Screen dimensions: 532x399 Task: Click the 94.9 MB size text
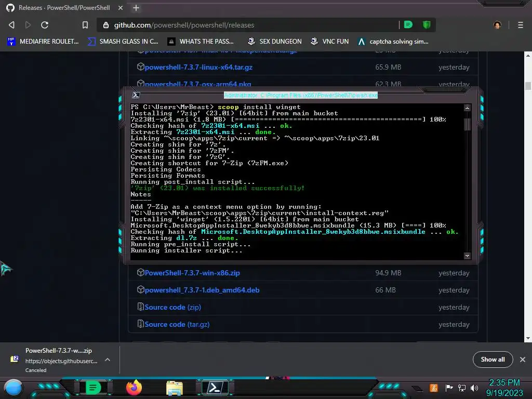pyautogui.click(x=388, y=273)
